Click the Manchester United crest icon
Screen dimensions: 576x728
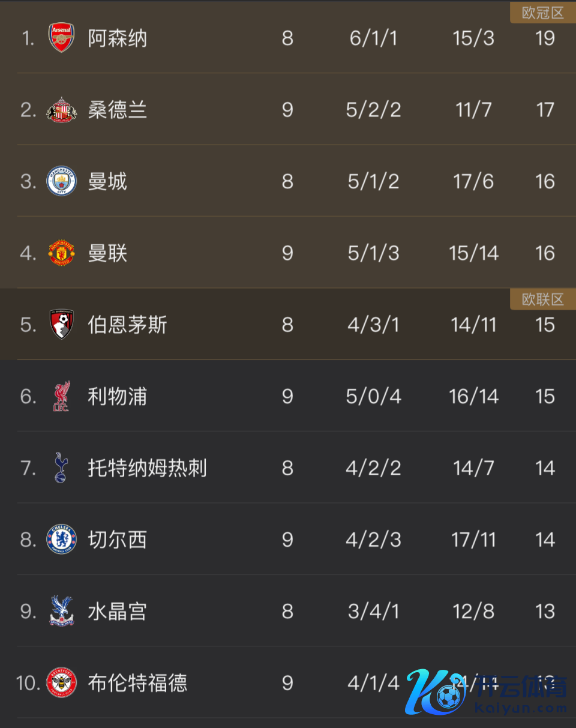[x=61, y=253]
